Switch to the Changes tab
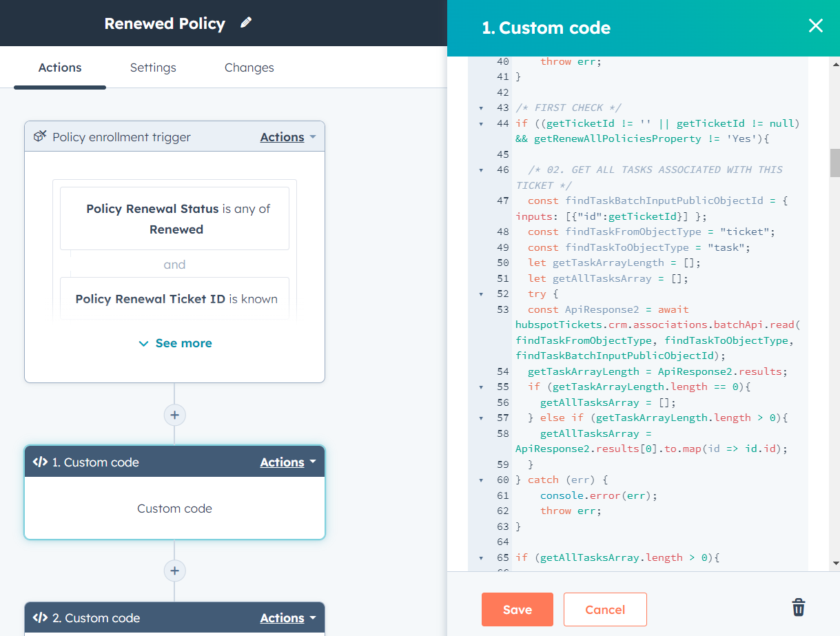 (x=249, y=68)
